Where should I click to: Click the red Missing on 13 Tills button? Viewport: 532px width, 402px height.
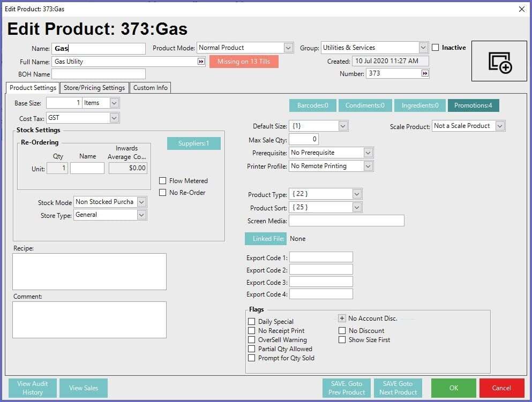tap(244, 62)
